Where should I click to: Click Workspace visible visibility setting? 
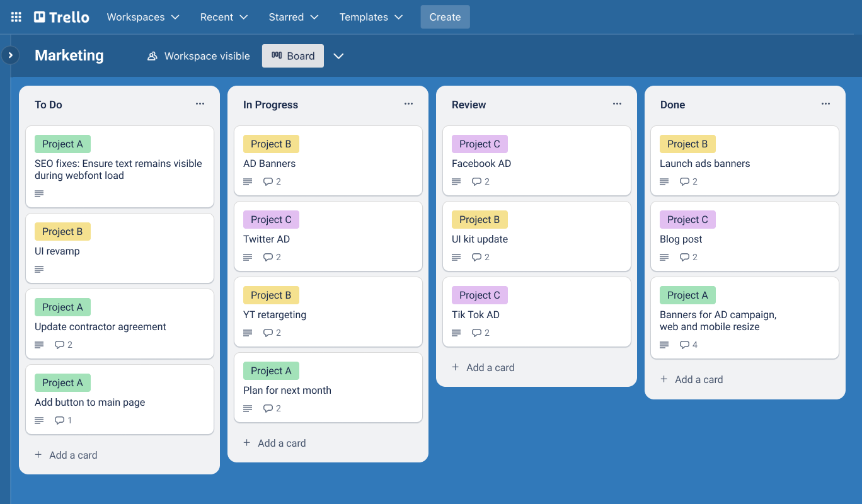(198, 56)
